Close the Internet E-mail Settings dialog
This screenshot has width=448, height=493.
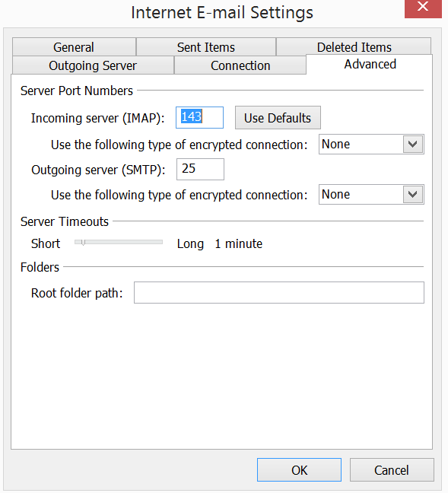pos(423,8)
